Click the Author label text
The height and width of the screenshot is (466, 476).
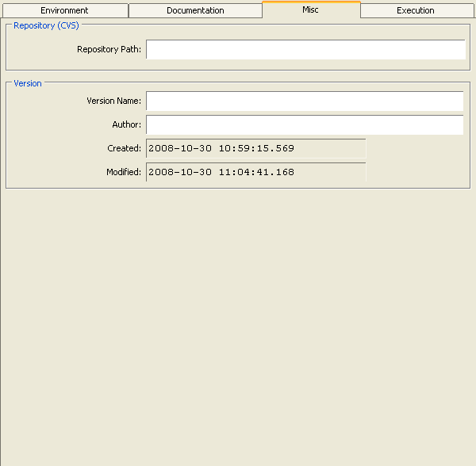[x=127, y=125]
